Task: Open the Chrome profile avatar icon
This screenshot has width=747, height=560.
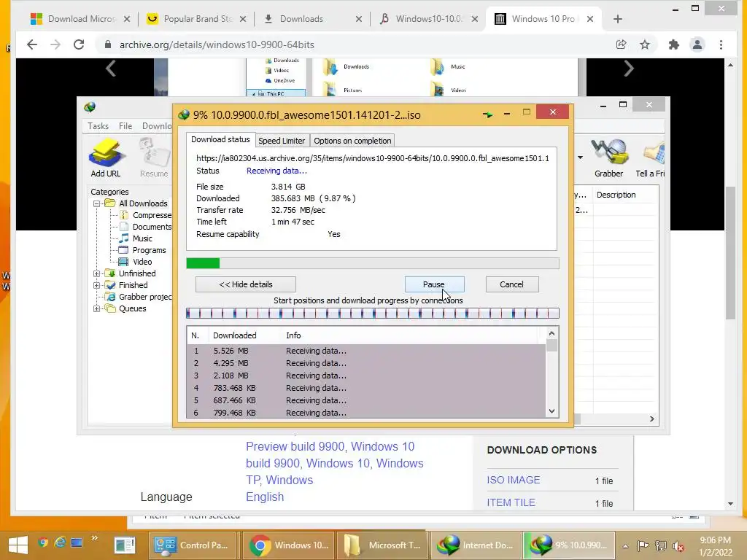Action: pyautogui.click(x=697, y=44)
